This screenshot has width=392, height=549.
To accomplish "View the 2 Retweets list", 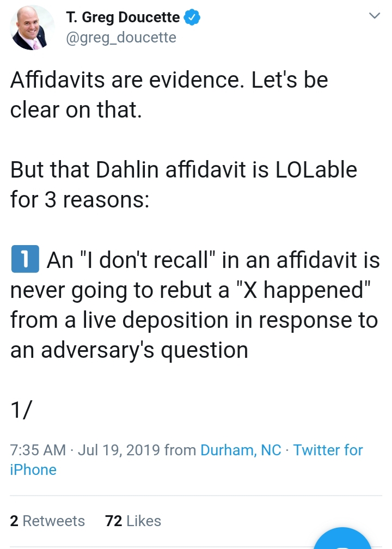I will pos(47,521).
